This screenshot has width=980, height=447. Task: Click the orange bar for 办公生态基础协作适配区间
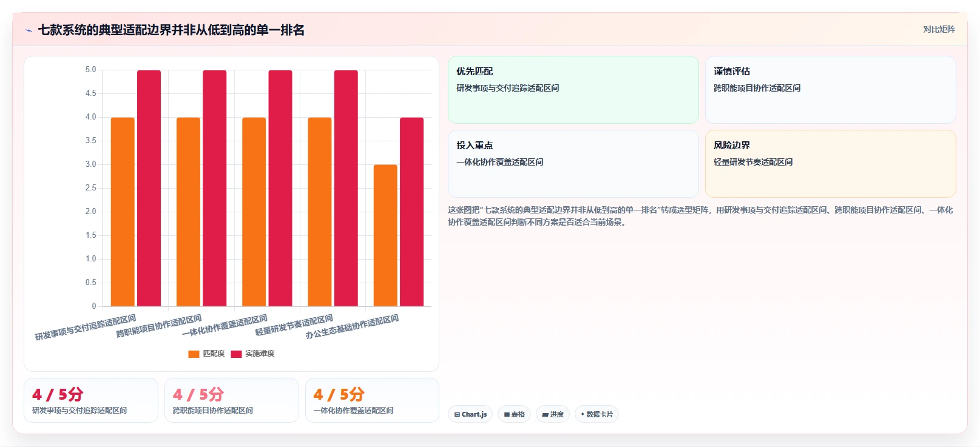point(385,235)
